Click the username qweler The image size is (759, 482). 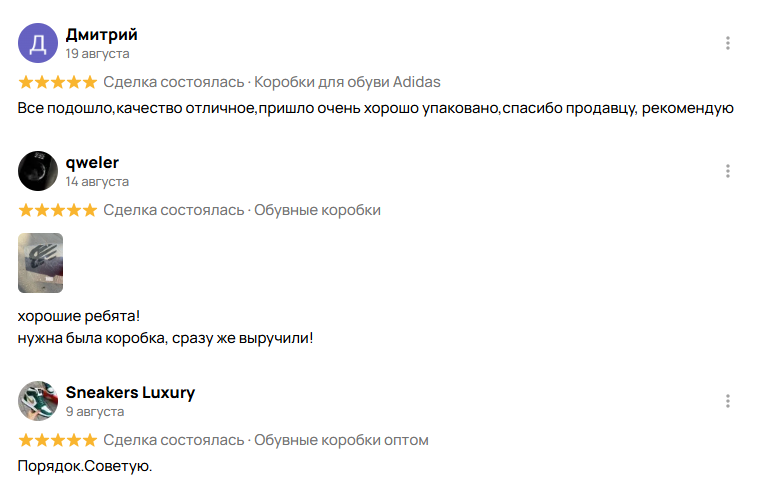click(x=92, y=163)
